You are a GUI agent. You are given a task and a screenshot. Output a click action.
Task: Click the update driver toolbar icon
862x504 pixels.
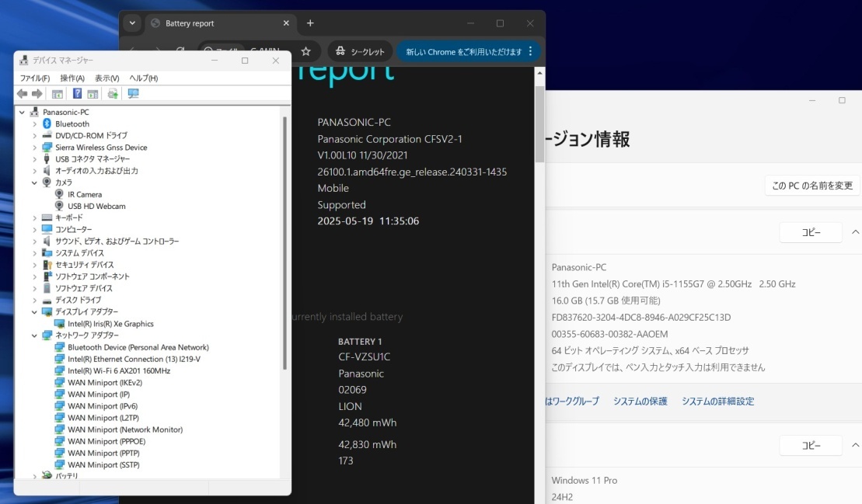[x=113, y=94]
